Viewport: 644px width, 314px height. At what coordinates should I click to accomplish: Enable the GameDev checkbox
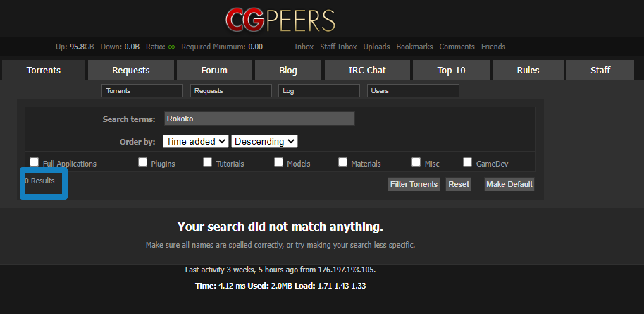pos(467,162)
